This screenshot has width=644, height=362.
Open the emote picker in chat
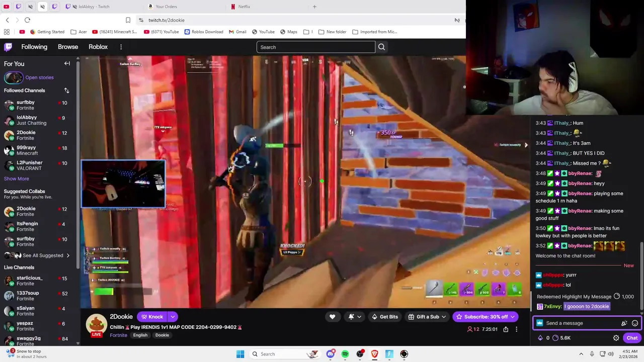pos(635,323)
